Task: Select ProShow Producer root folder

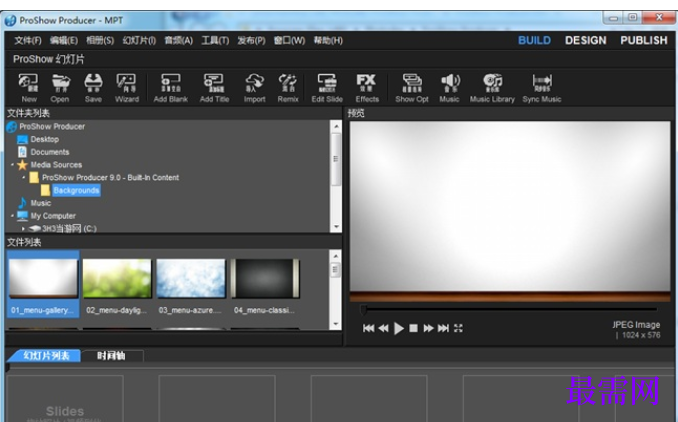Action: tap(52, 126)
